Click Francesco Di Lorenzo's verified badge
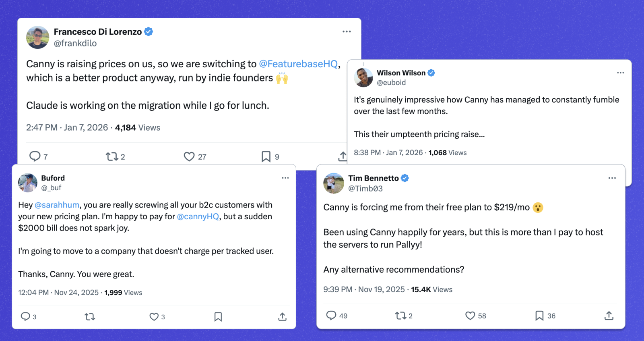The width and height of the screenshot is (644, 341). (149, 31)
